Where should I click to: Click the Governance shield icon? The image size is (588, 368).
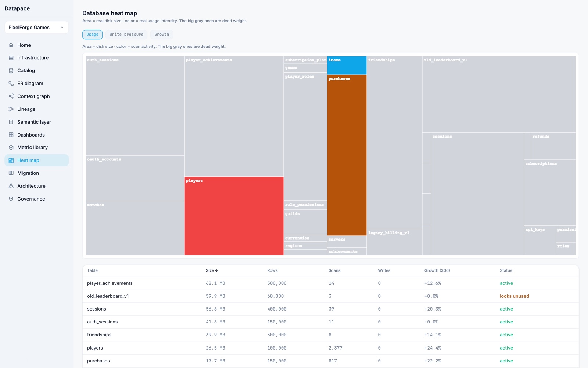coord(11,199)
